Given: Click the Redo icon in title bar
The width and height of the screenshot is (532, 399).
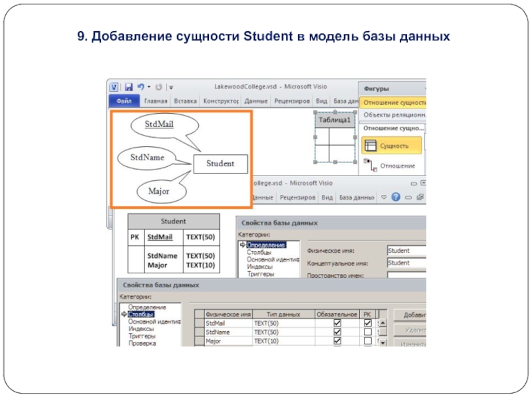Looking at the screenshot, I should (x=159, y=87).
